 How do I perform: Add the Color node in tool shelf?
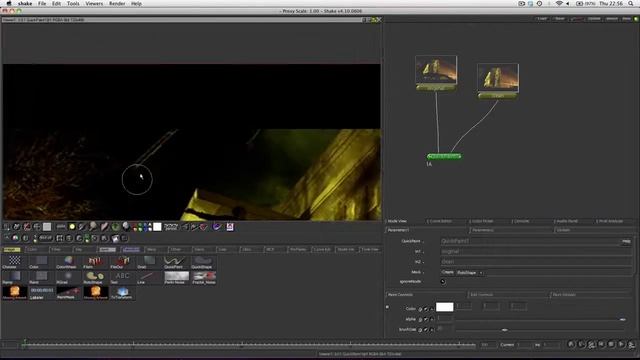[41, 262]
